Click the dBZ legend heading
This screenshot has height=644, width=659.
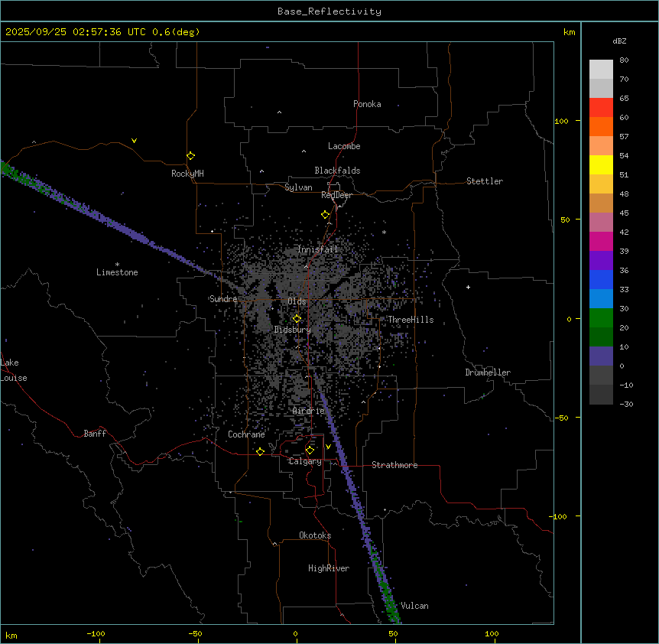pos(620,41)
